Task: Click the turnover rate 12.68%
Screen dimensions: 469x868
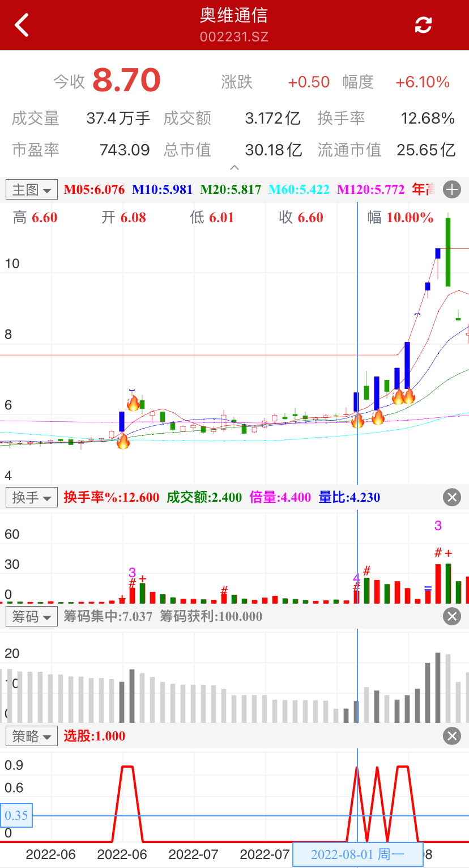Action: 428,118
